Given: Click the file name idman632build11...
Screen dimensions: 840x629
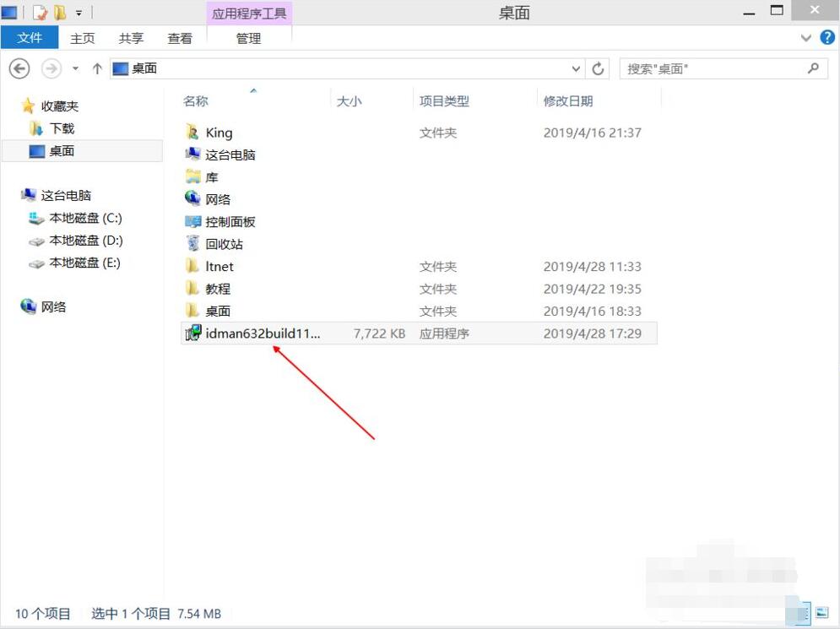Looking at the screenshot, I should coord(263,333).
